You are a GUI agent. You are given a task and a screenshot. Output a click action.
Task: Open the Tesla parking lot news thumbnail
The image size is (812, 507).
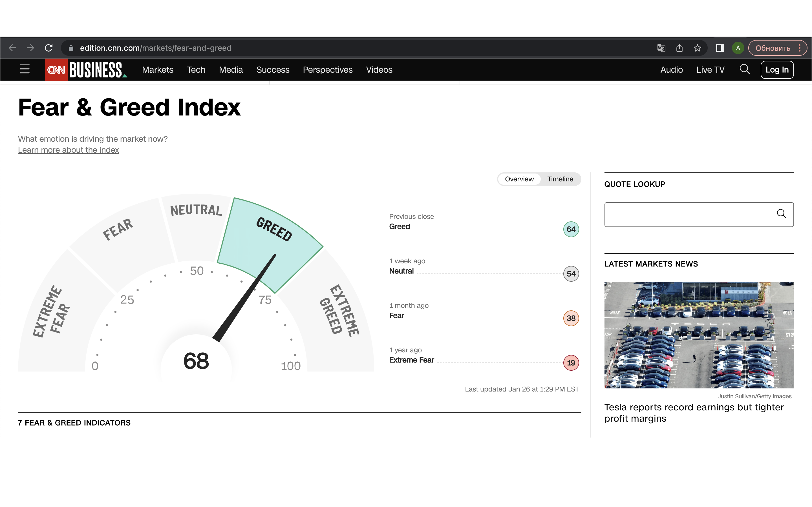pyautogui.click(x=699, y=335)
